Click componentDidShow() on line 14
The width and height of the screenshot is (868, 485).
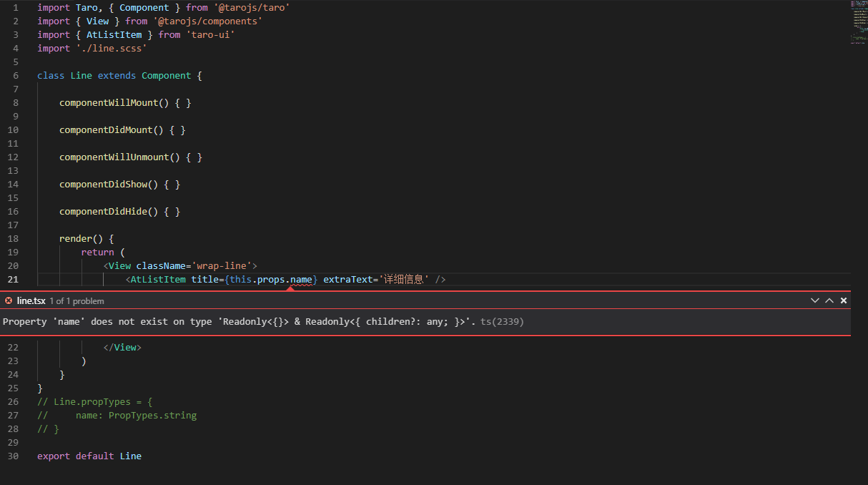109,184
